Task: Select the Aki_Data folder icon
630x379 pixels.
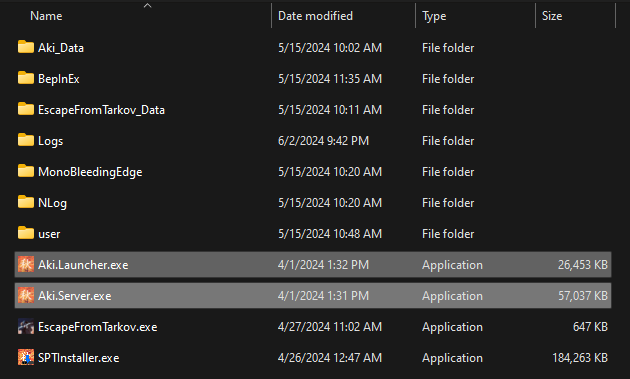Action: click(x=26, y=47)
